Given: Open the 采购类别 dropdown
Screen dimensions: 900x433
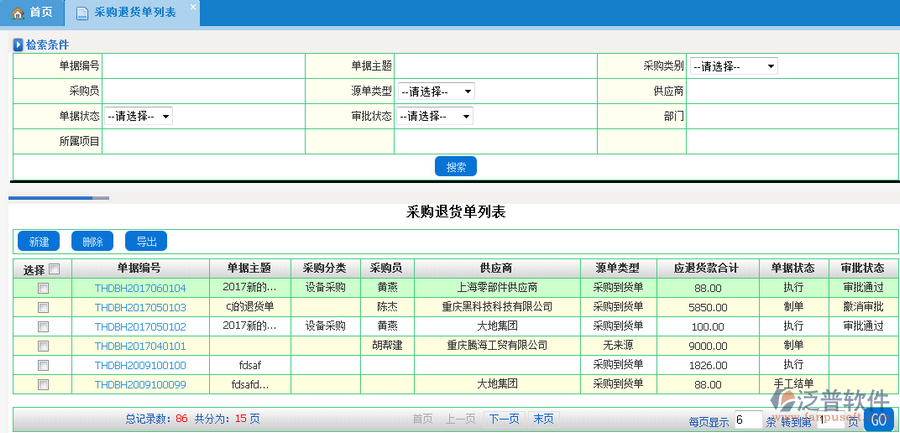Looking at the screenshot, I should coord(733,66).
